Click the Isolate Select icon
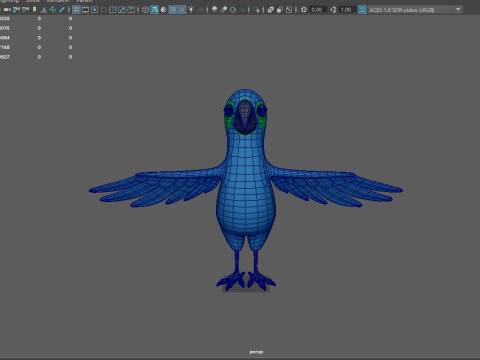The height and width of the screenshot is (360, 480). (x=256, y=10)
